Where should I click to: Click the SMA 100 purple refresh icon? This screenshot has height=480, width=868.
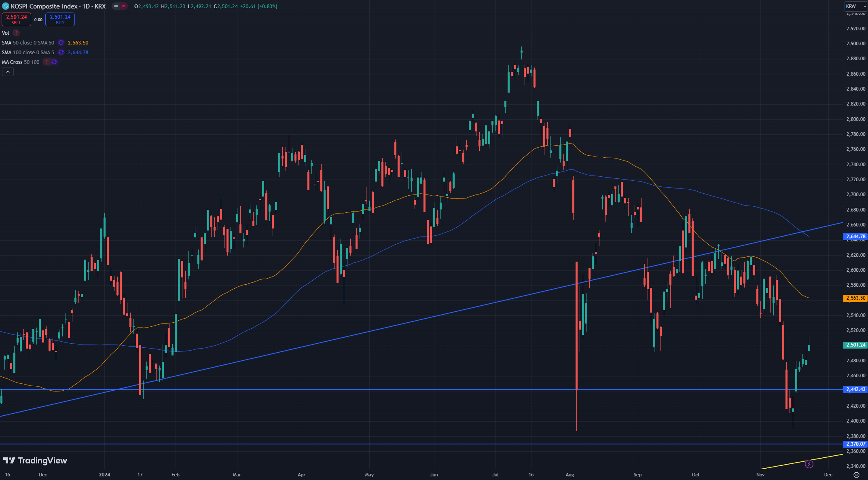click(x=61, y=52)
